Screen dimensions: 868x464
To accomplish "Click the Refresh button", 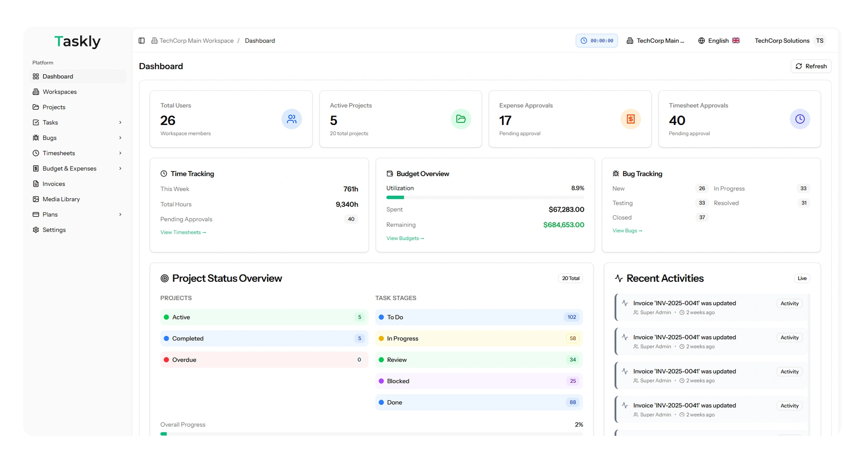I will pos(811,66).
